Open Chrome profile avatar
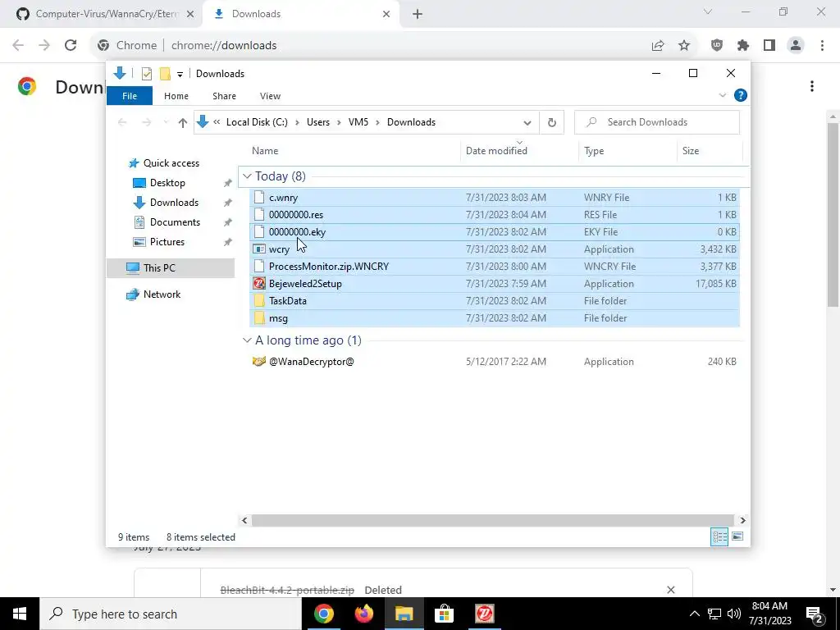 coord(796,46)
